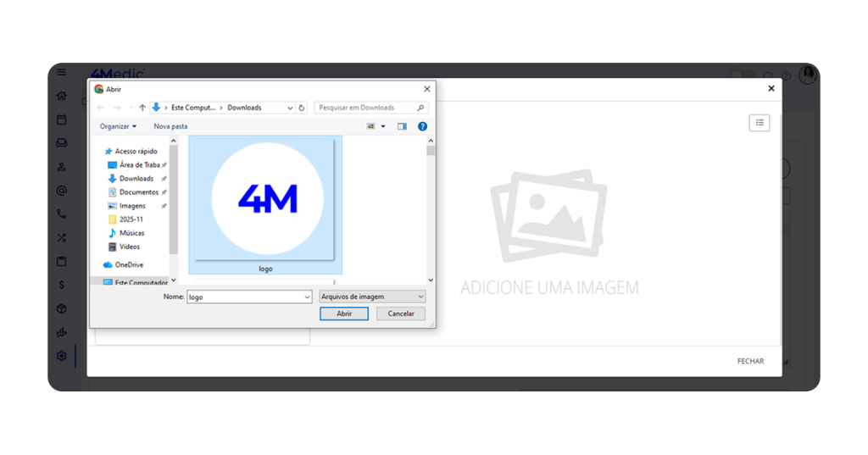Click the list view icon in the modal
868x455 pixels.
tap(759, 123)
